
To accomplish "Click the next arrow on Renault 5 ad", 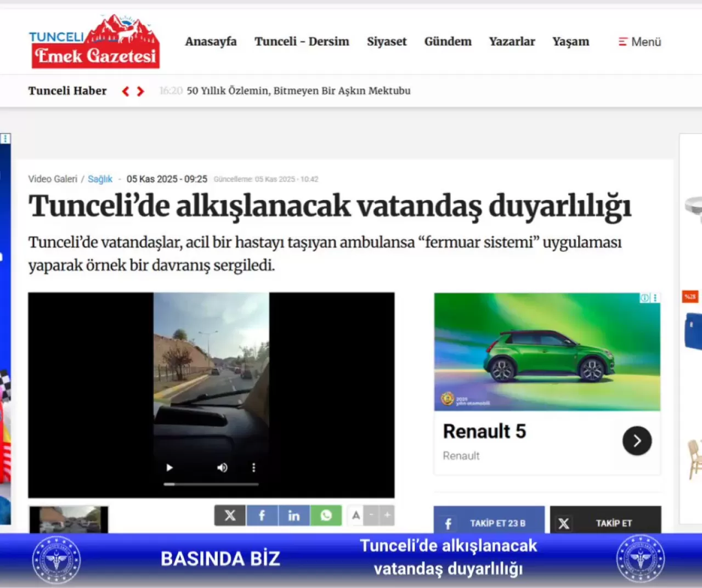I will 637,440.
